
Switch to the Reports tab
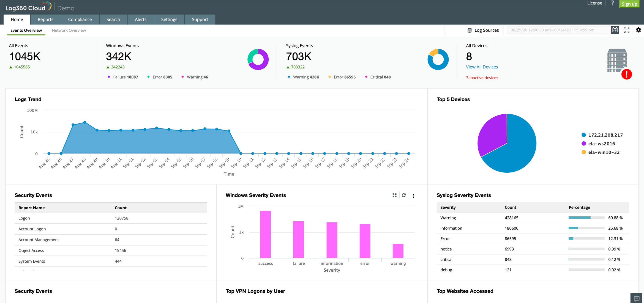[45, 19]
